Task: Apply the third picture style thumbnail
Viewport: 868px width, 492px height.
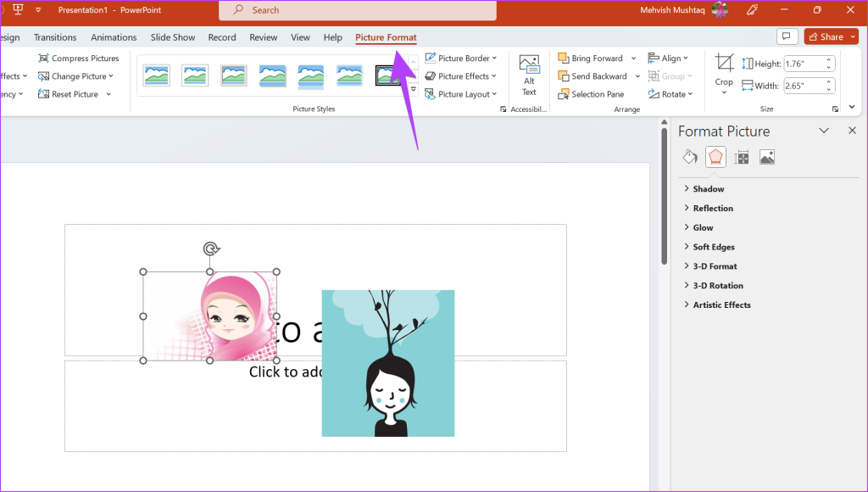Action: pyautogui.click(x=234, y=75)
